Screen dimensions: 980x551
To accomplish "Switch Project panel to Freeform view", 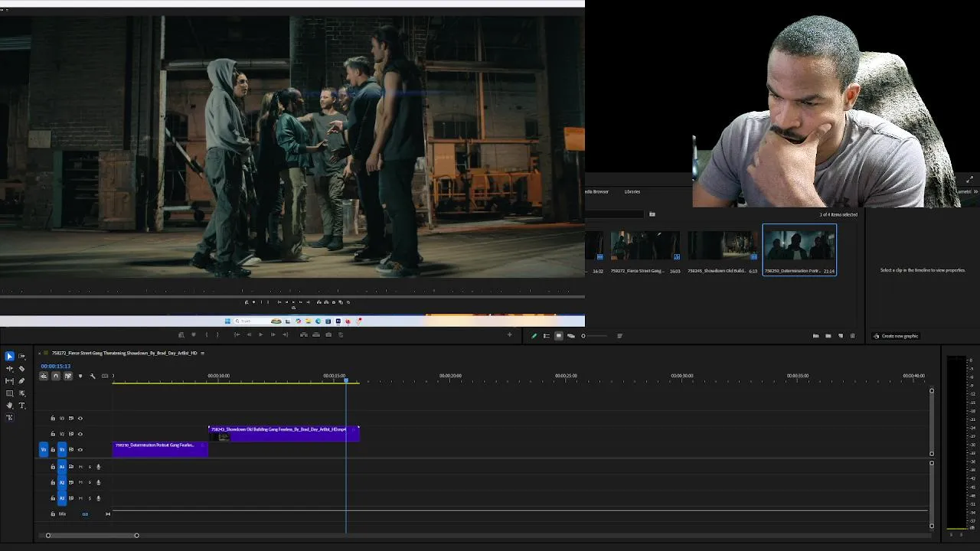I will click(571, 336).
